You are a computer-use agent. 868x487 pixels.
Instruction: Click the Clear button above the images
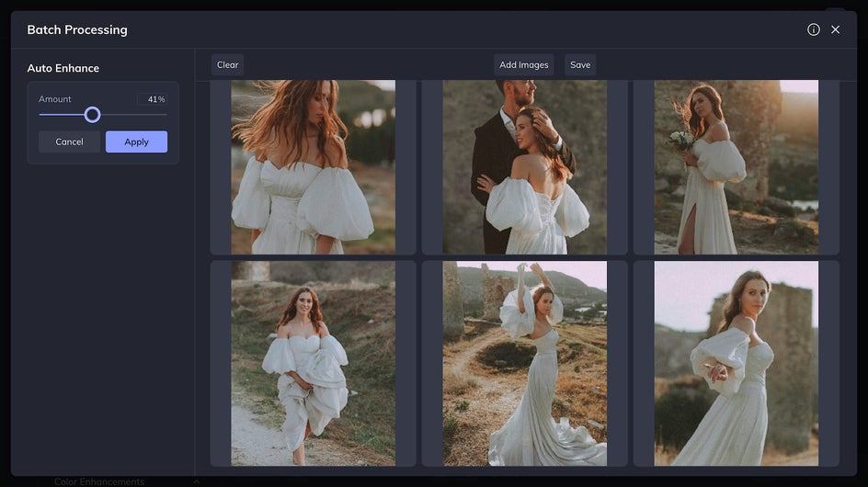click(x=227, y=64)
